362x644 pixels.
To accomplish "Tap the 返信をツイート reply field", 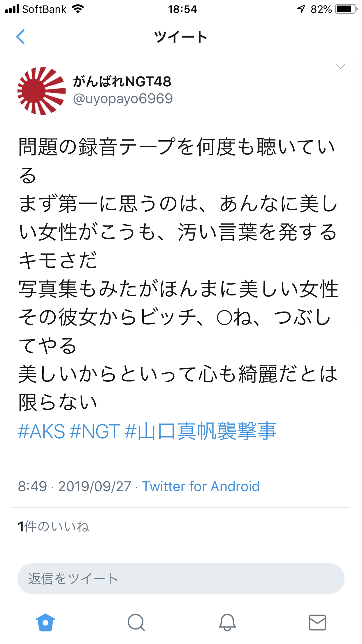I will coord(181,579).
